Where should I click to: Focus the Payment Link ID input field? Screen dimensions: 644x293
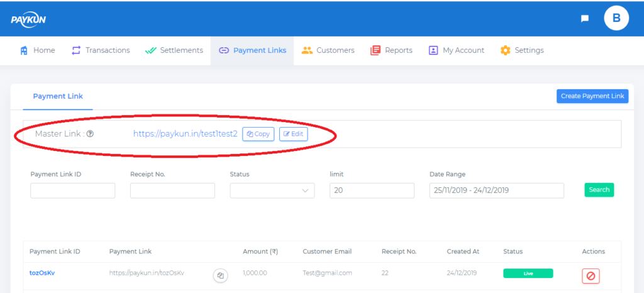click(x=73, y=191)
